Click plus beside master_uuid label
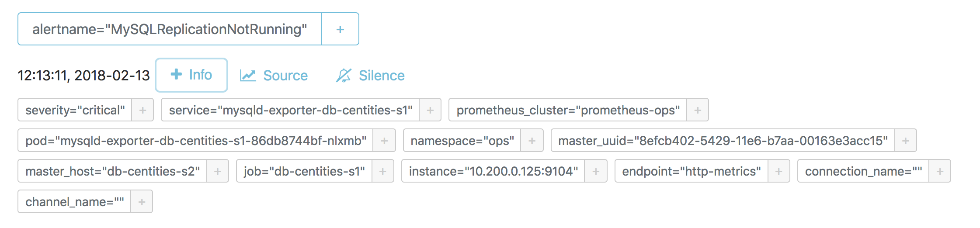 (906, 141)
